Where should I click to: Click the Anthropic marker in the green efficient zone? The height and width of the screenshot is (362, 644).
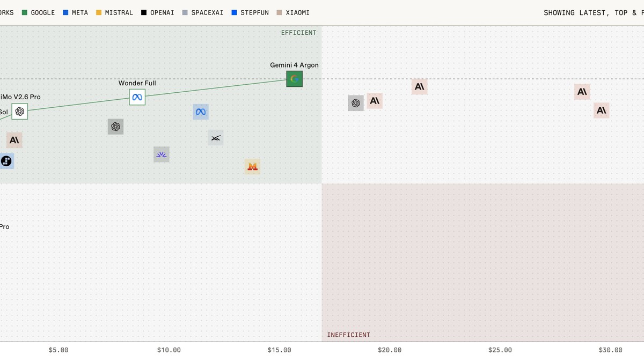click(14, 140)
